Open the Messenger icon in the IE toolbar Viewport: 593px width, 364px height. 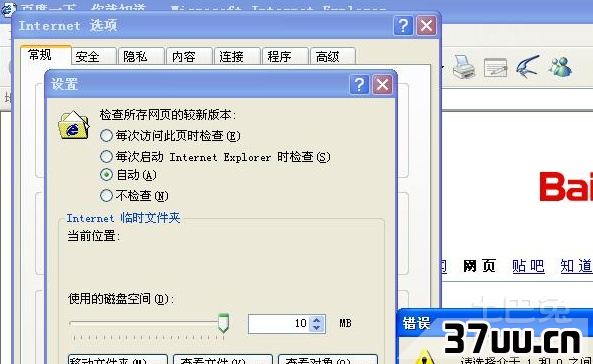coord(560,67)
